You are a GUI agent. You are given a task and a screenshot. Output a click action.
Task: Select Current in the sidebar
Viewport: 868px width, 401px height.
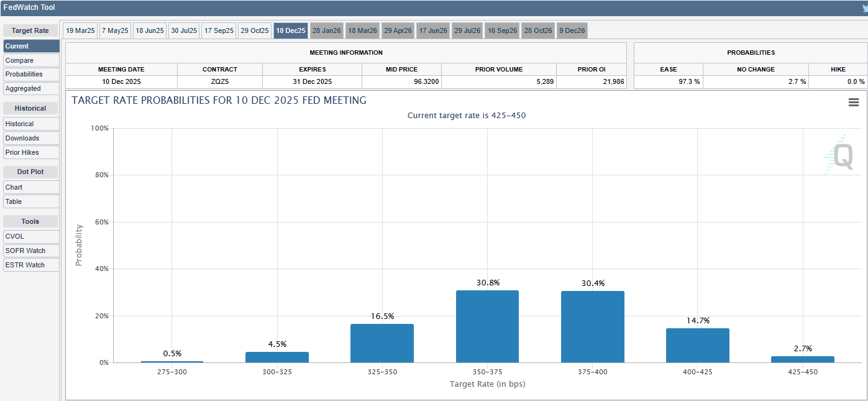31,45
